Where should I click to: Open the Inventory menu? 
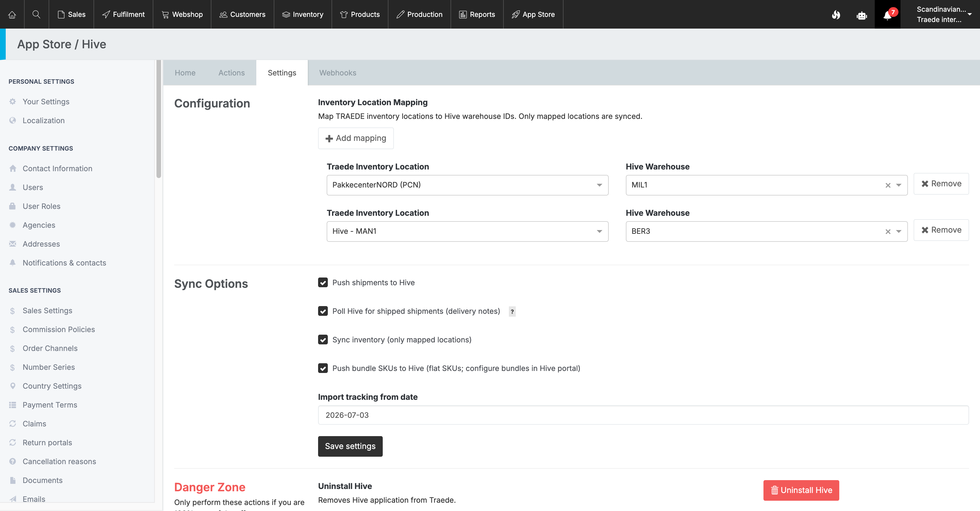tap(303, 15)
